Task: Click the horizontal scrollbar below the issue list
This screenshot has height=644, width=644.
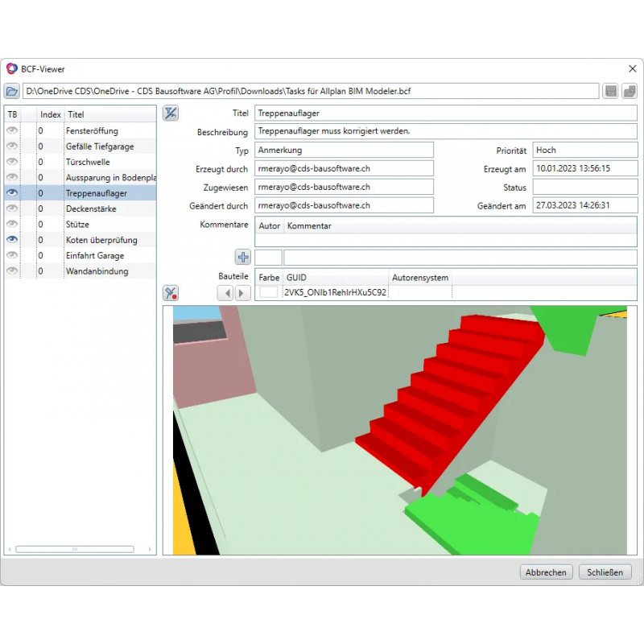Action: (76, 547)
